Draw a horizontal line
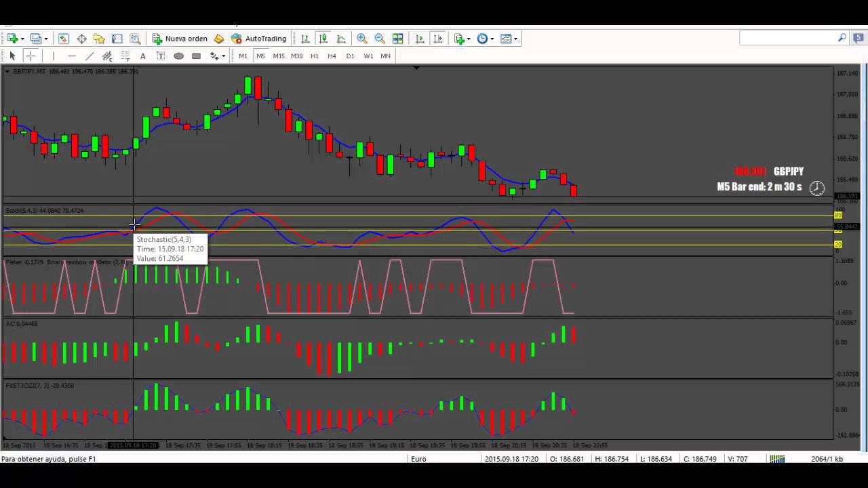Viewport: 868px width, 488px height. pos(71,56)
